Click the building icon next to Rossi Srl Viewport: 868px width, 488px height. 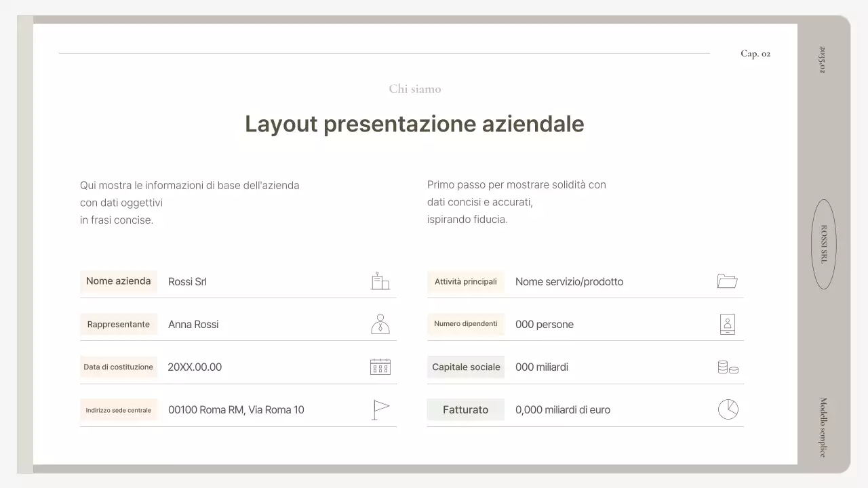380,281
